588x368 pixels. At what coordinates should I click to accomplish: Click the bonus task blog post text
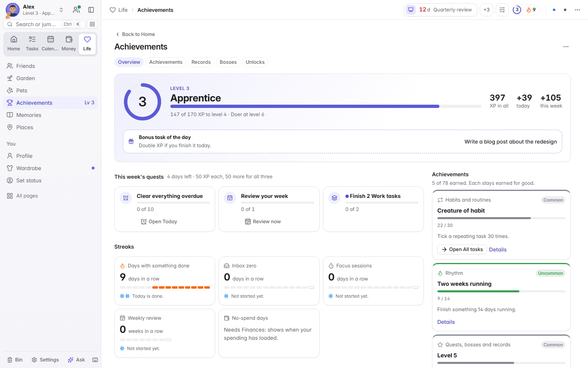(510, 141)
